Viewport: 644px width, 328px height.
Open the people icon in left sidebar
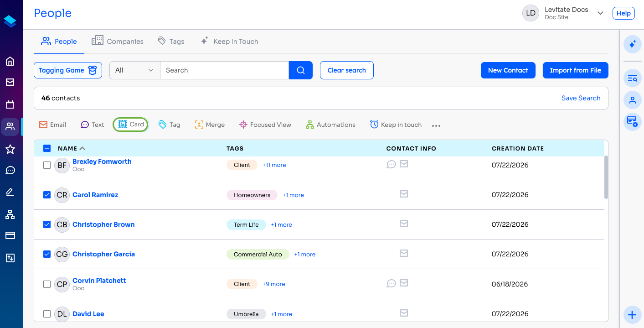click(10, 127)
